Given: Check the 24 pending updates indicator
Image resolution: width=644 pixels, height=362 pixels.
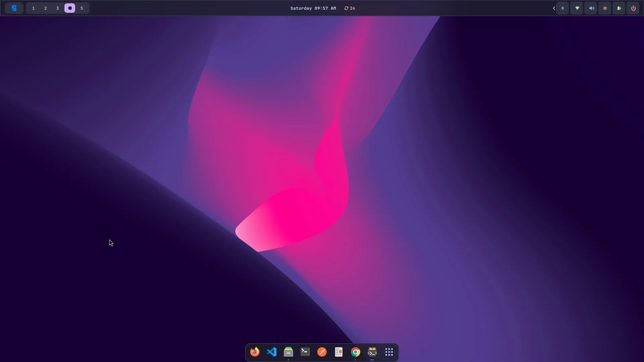Looking at the screenshot, I should pyautogui.click(x=350, y=8).
